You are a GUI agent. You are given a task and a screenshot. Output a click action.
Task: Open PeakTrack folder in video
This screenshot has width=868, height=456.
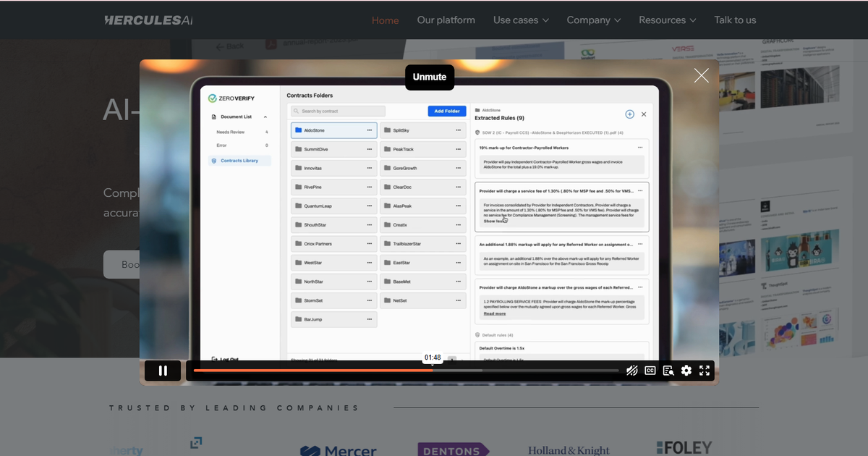pyautogui.click(x=423, y=149)
